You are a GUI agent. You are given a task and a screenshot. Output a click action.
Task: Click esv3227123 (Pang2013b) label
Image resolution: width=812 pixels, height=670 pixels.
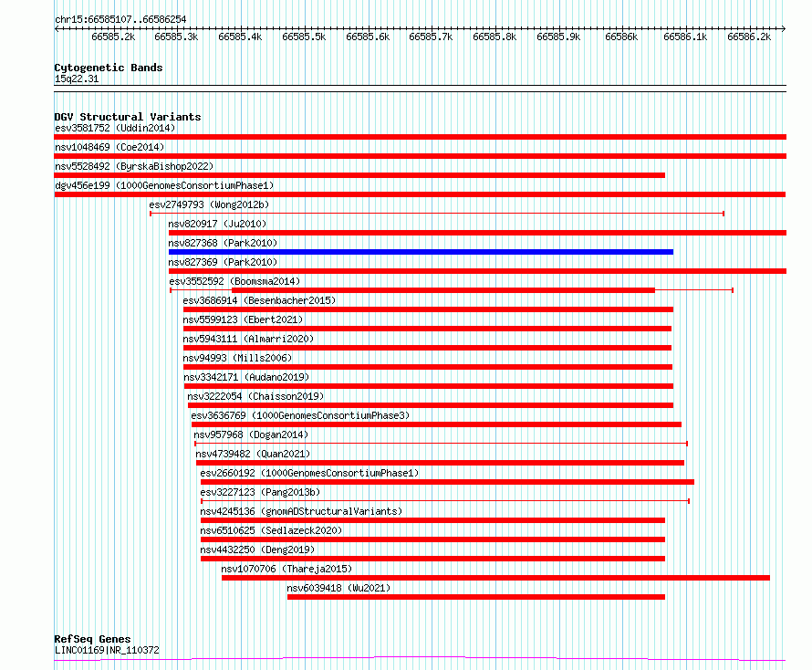pyautogui.click(x=260, y=492)
